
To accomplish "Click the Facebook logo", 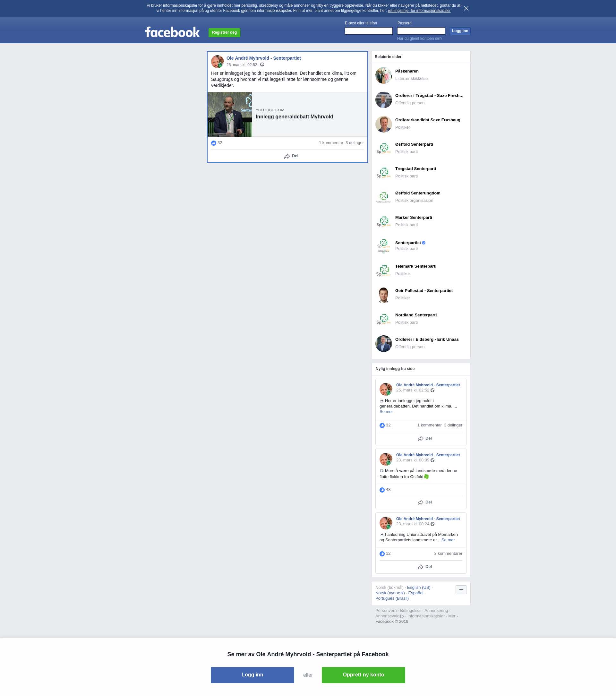I will (172, 32).
